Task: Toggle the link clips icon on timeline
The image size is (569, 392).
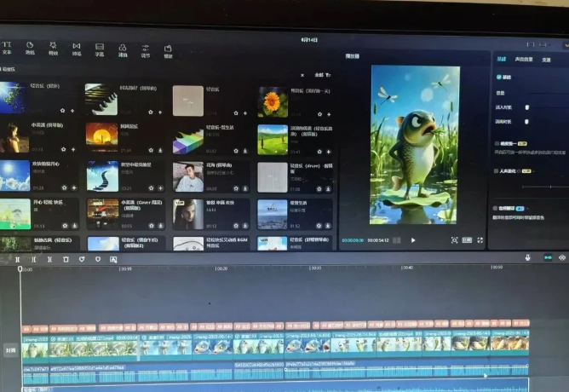Action: click(x=562, y=257)
